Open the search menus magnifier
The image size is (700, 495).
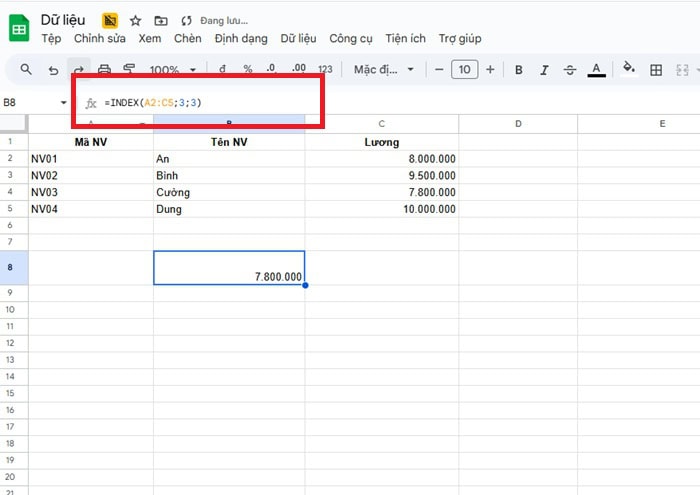coord(26,69)
